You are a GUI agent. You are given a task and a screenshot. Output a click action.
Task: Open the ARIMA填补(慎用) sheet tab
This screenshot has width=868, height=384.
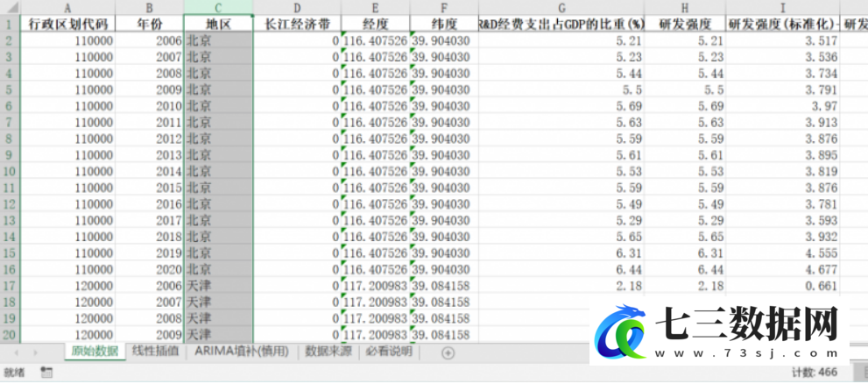tap(242, 352)
